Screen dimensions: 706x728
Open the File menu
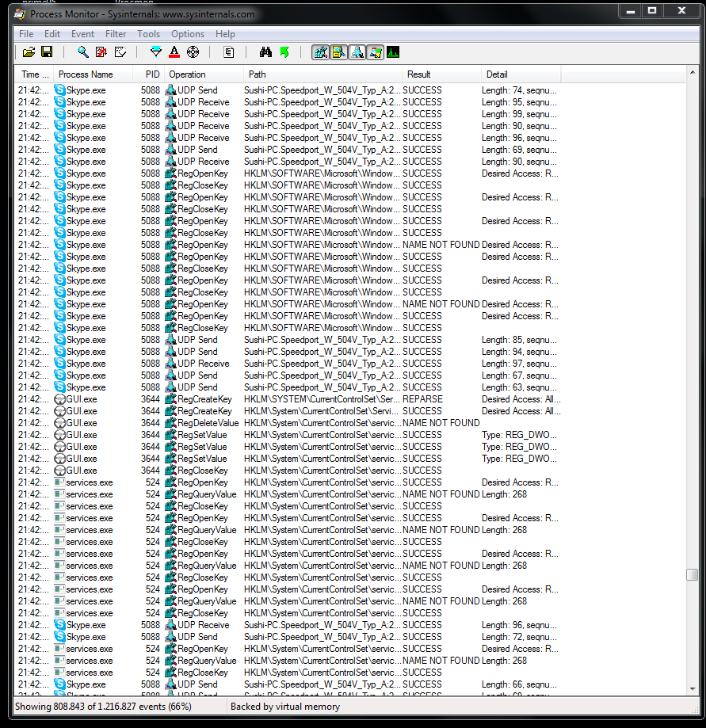click(26, 34)
